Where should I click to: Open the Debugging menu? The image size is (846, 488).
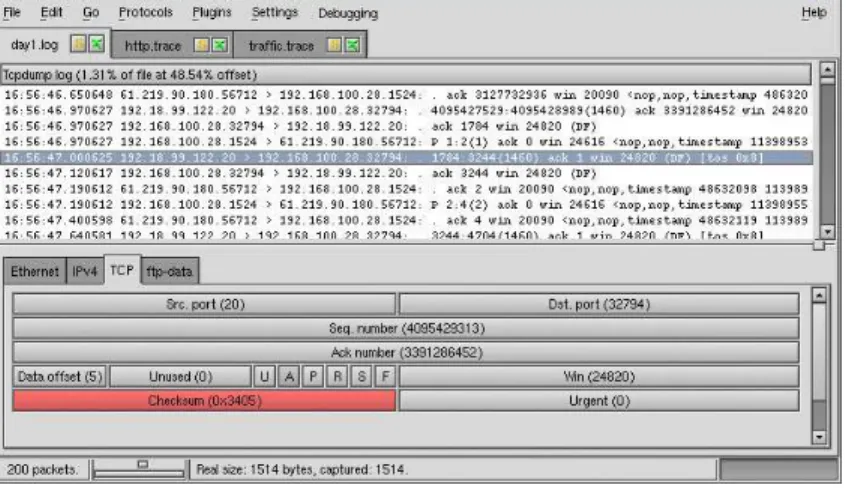347,13
